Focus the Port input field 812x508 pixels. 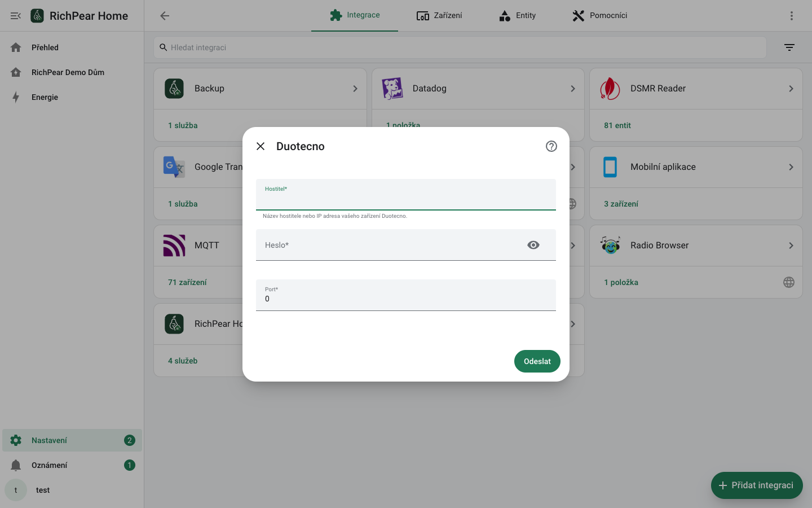[406, 295]
